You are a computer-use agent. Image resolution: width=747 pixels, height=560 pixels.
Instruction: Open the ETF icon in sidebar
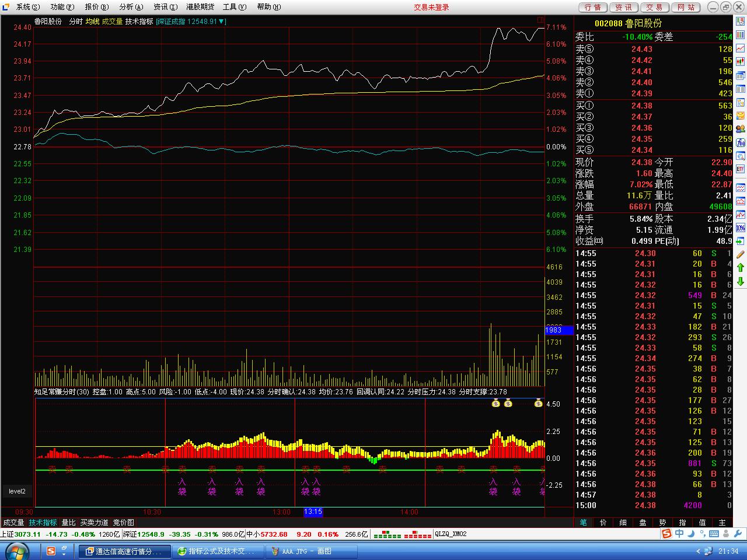tap(741, 169)
